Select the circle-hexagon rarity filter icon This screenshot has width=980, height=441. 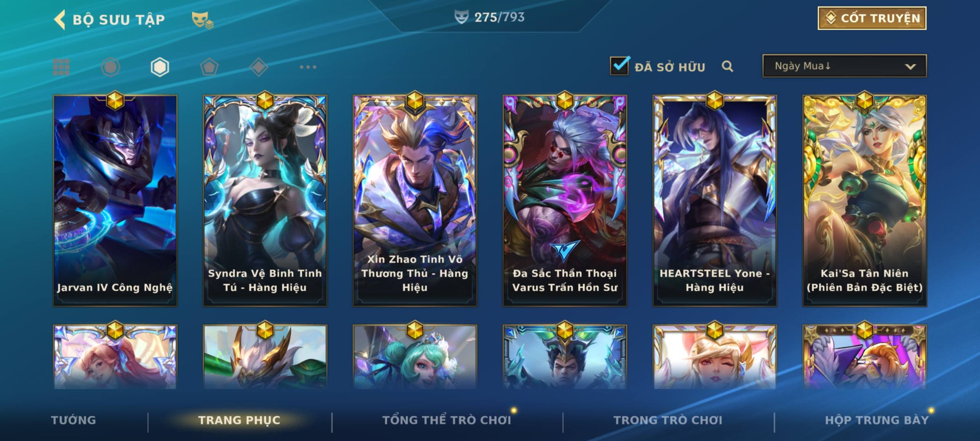click(111, 67)
